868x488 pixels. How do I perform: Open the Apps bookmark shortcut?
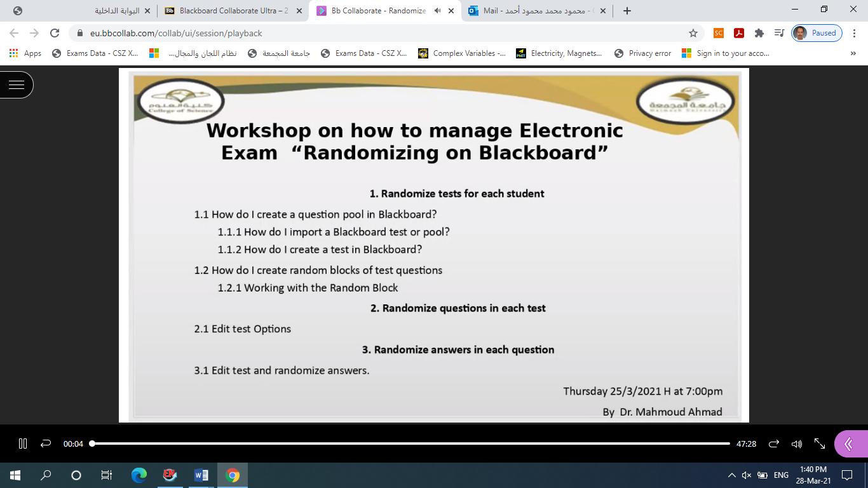coord(25,53)
